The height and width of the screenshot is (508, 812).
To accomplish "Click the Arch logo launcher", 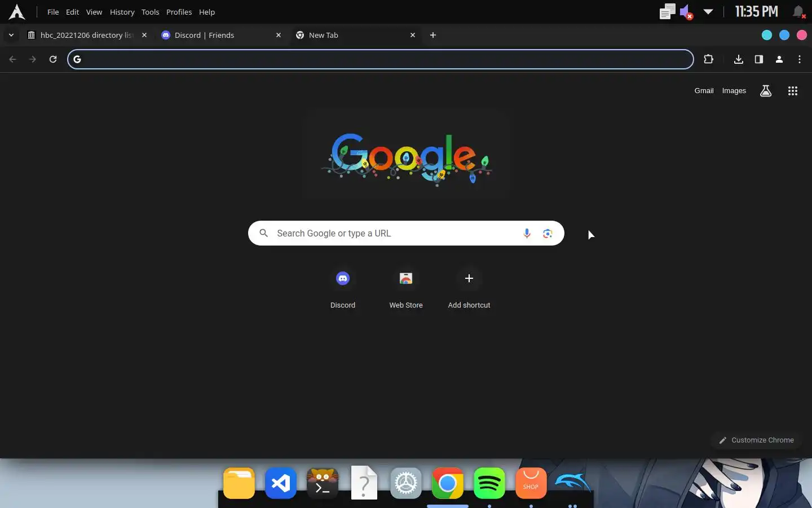I will [17, 12].
